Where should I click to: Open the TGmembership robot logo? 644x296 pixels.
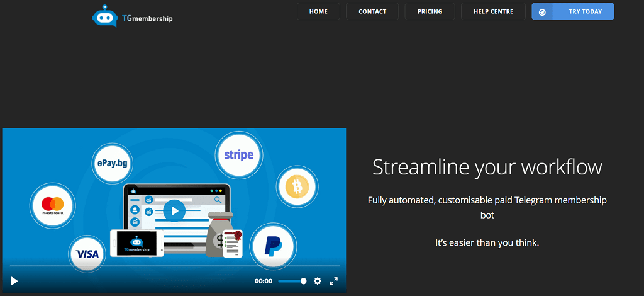(132, 16)
